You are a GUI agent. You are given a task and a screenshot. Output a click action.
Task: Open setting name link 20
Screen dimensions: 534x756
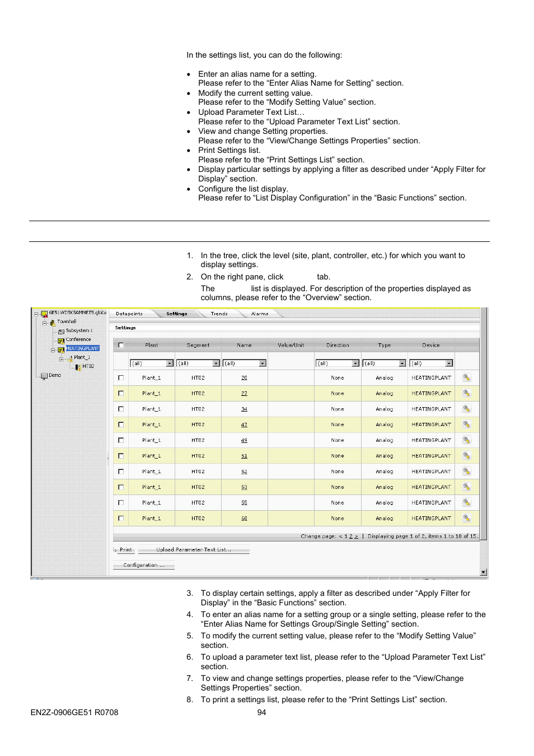245,378
